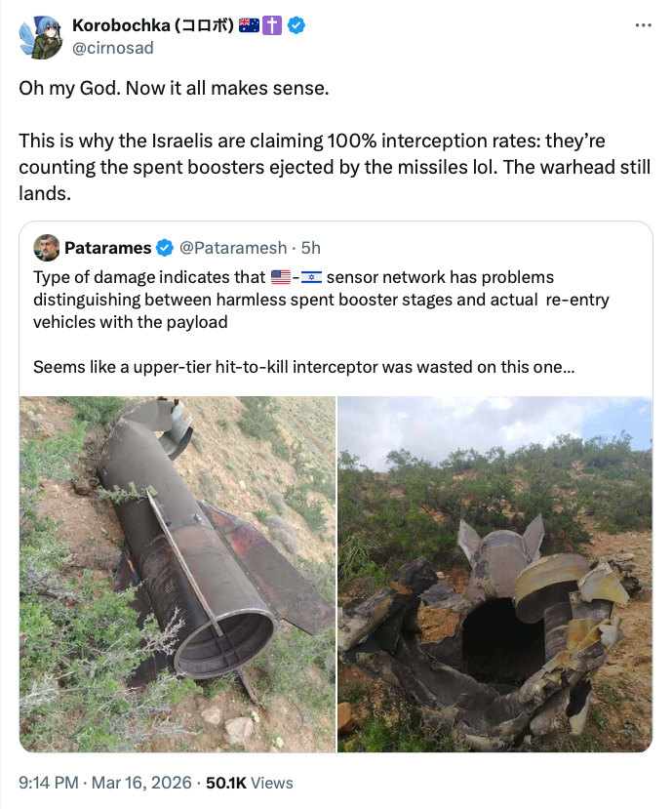
Task: Open the three-dot more options menu
Action: click(643, 25)
